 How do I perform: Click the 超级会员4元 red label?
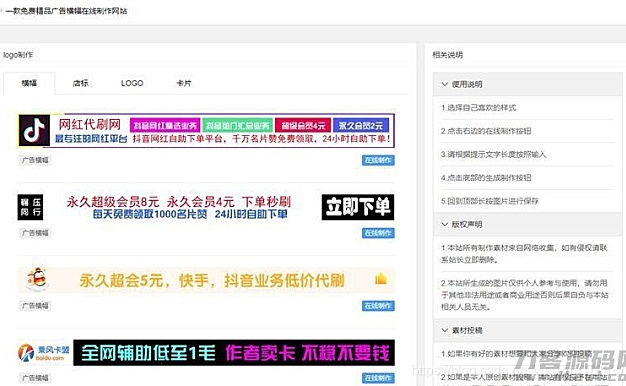point(303,126)
